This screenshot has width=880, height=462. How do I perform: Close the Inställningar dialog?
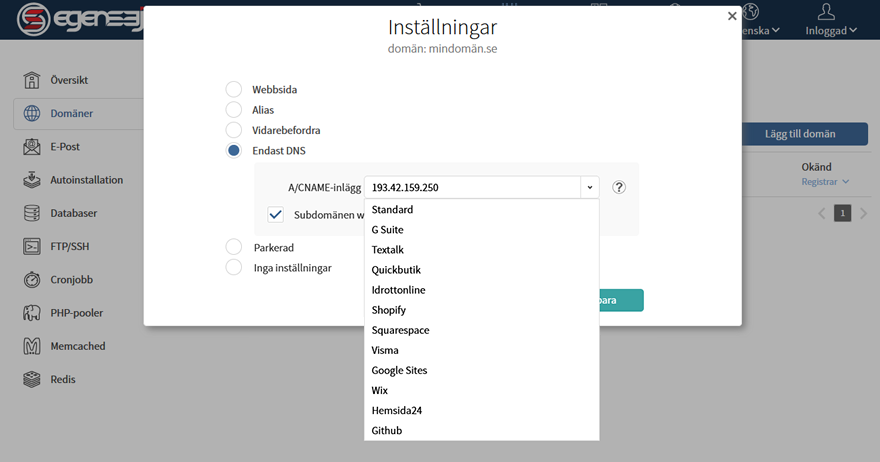732,16
